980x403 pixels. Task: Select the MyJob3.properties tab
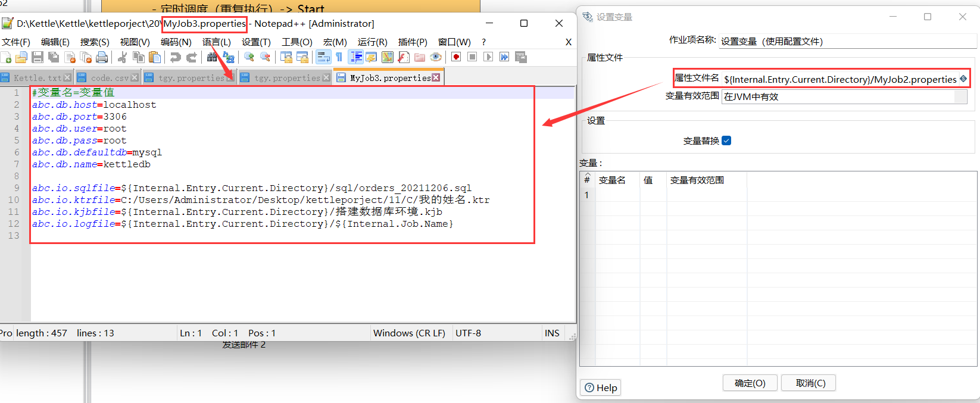tap(388, 78)
